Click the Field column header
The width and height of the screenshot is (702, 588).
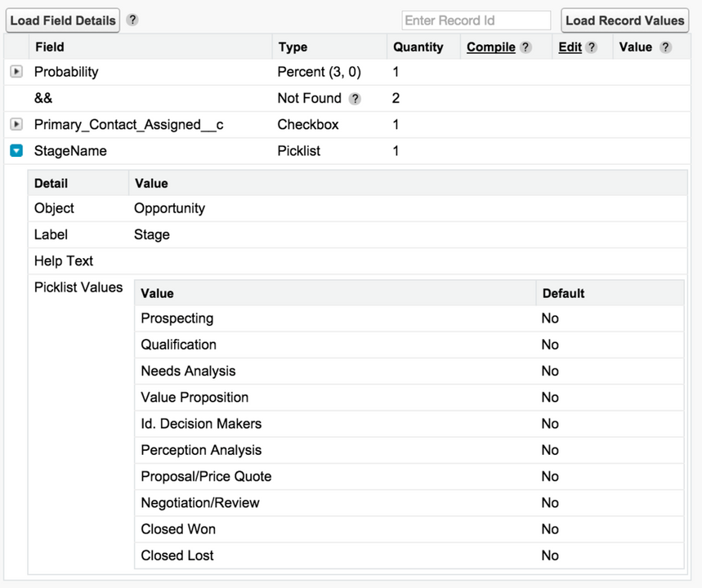[50, 47]
